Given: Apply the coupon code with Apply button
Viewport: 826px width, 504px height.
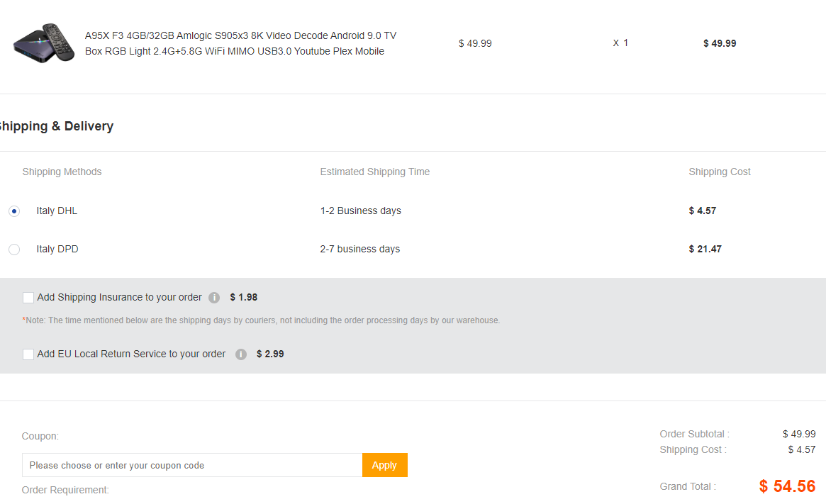Looking at the screenshot, I should click(x=384, y=465).
